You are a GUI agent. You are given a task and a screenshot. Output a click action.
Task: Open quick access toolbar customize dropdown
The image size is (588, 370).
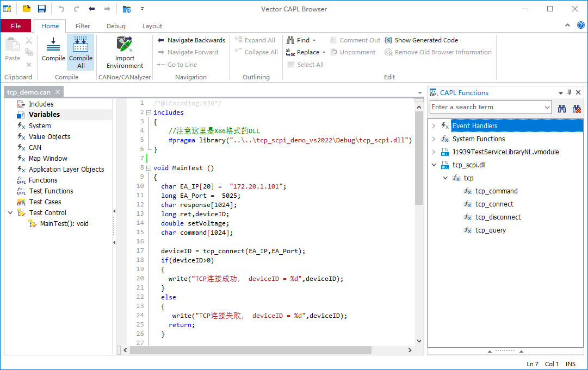[x=142, y=9]
